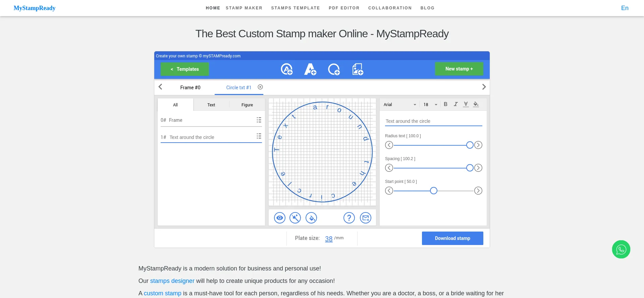Open the font size 18 dropdown
644x298 pixels.
point(430,105)
